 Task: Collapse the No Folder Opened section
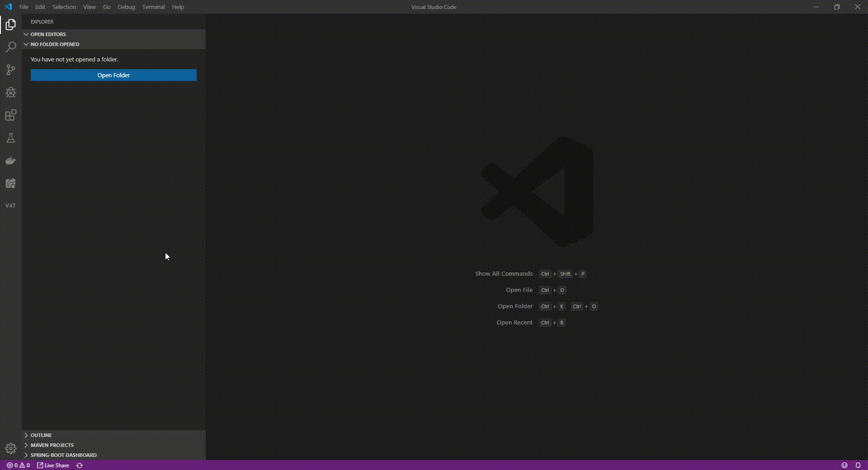tap(113, 44)
